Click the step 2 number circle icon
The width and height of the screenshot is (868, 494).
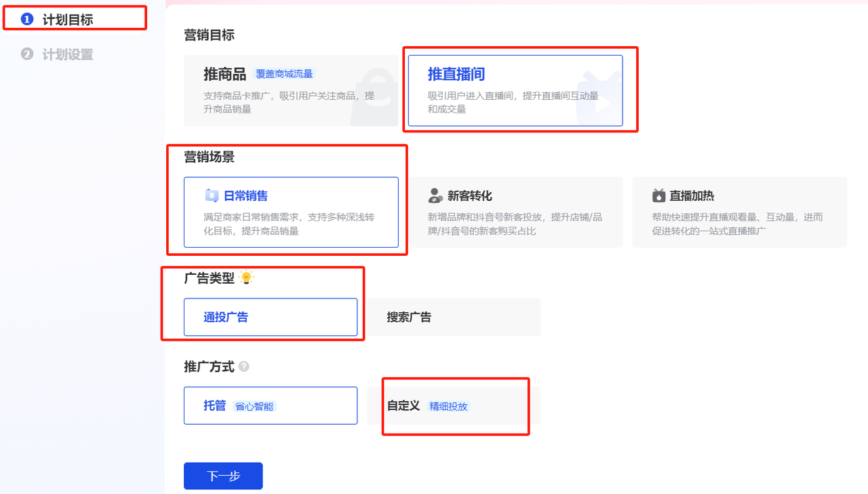(x=27, y=54)
